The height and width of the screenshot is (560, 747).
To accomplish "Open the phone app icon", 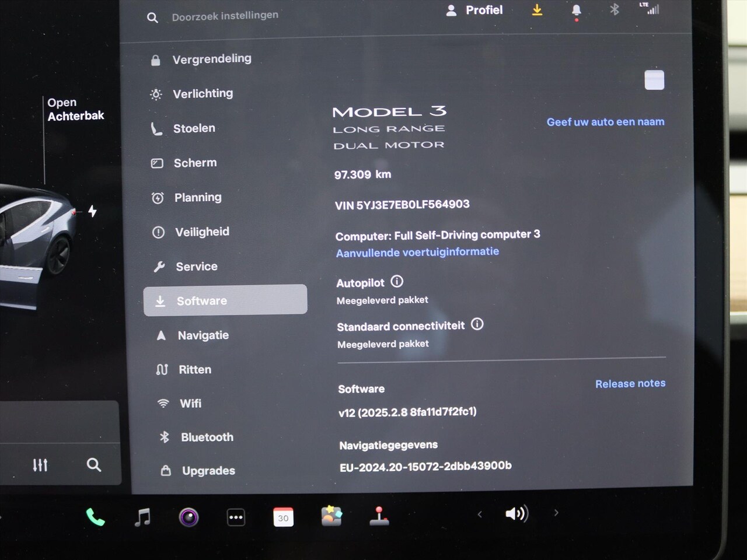I will 95,517.
